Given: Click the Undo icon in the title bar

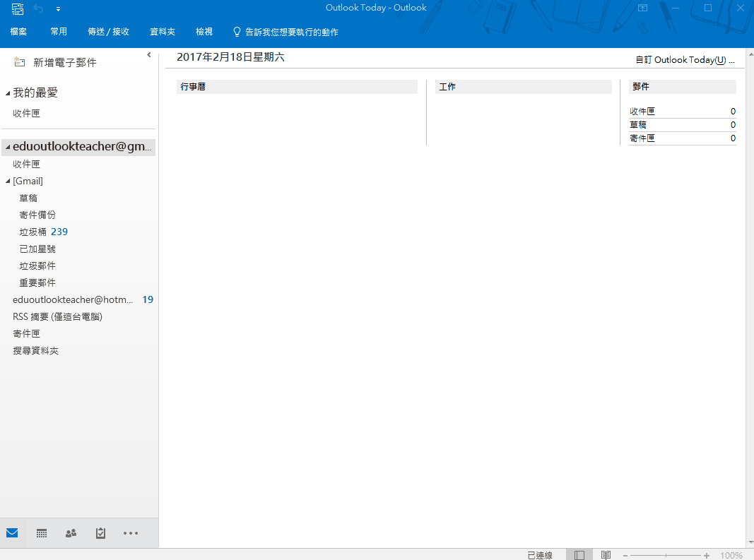Looking at the screenshot, I should [38, 8].
